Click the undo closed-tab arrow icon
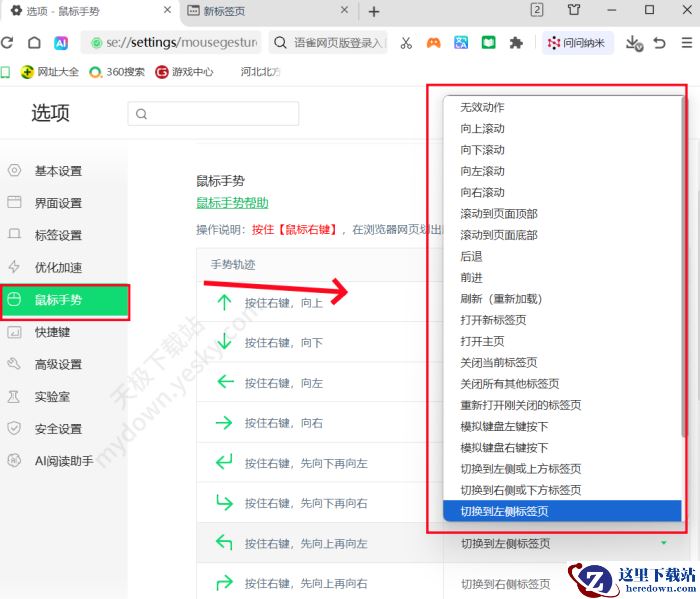This screenshot has width=700, height=599. [659, 43]
